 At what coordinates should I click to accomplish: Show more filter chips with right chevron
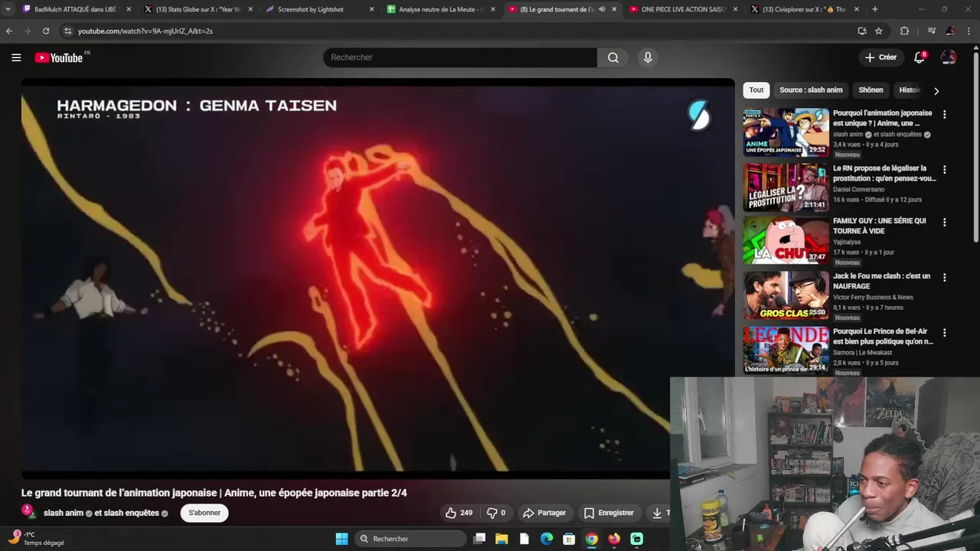click(936, 90)
